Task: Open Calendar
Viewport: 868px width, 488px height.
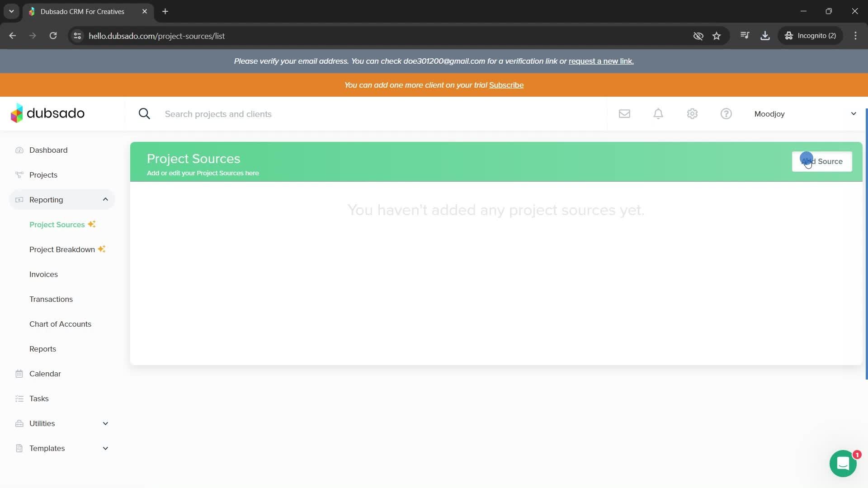Action: [45, 374]
